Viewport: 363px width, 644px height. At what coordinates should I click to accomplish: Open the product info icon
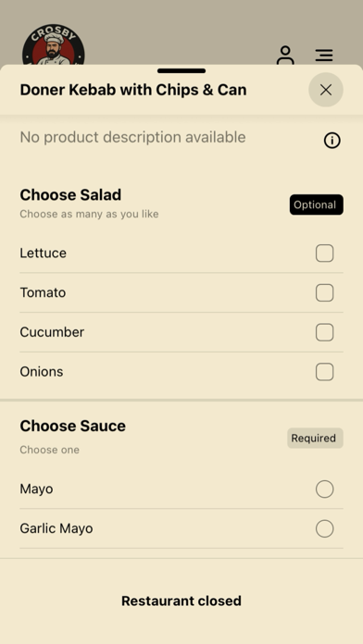point(332,141)
